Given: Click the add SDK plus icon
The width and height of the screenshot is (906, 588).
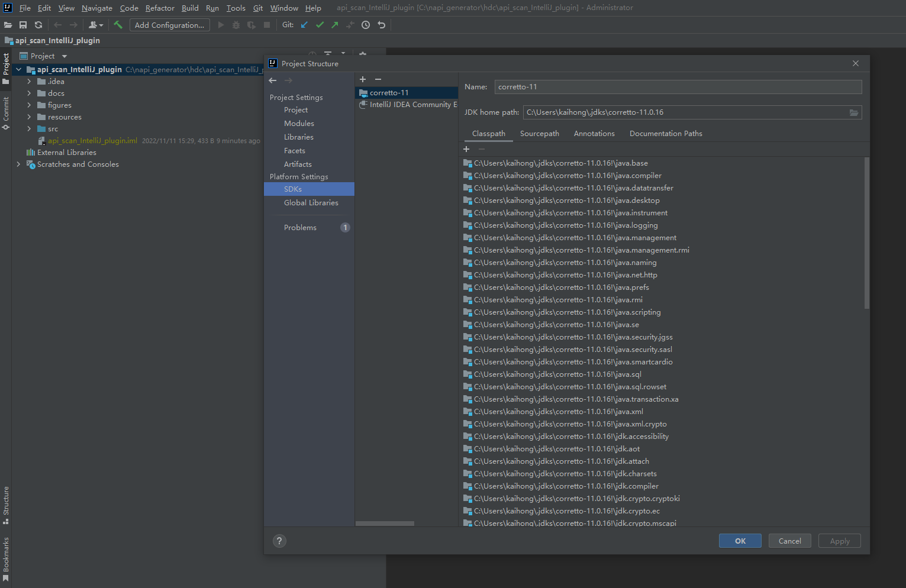Looking at the screenshot, I should pos(363,79).
